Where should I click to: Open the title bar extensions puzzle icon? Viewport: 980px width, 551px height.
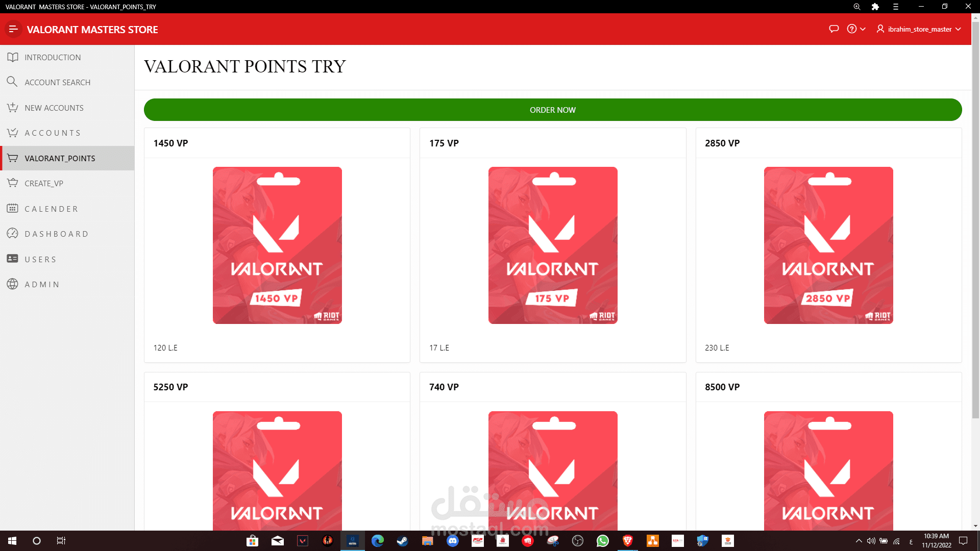[x=875, y=7]
